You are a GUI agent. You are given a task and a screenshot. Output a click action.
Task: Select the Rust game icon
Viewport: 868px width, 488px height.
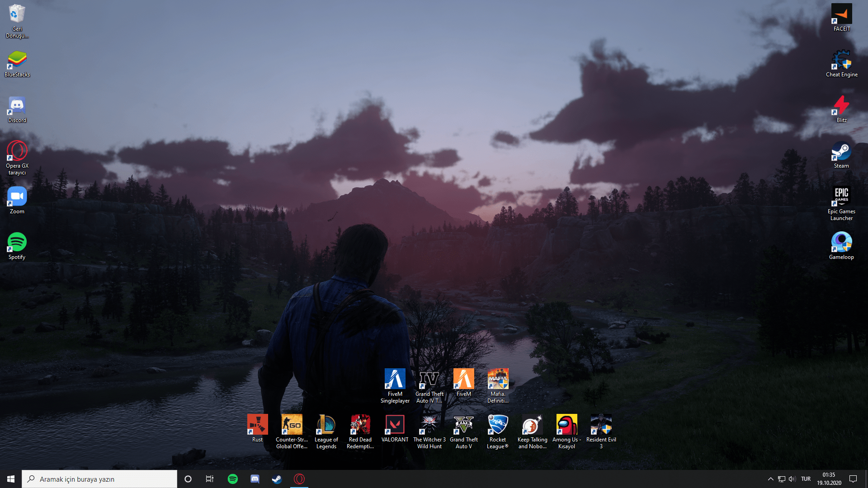coord(257,426)
